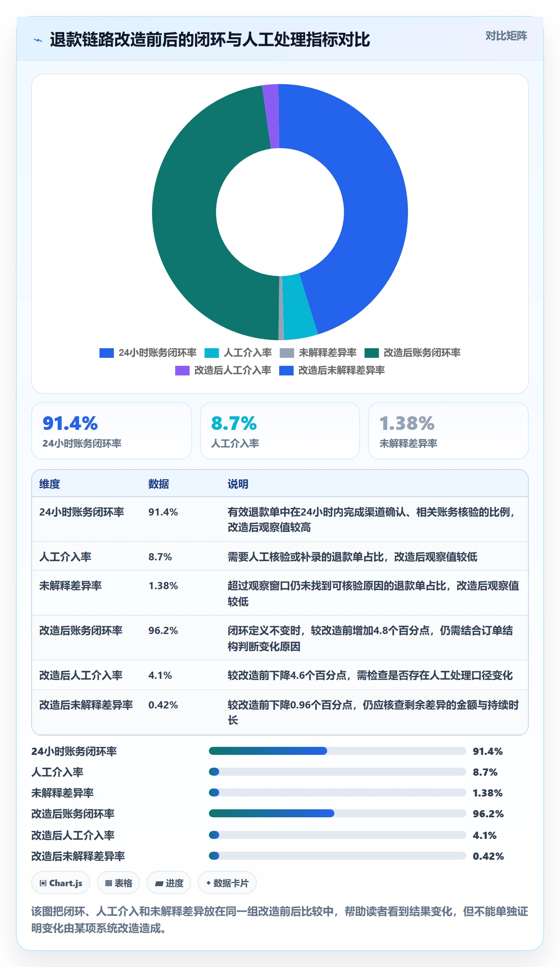The image size is (560, 967).
Task: Click description mentioning 下降0.96个百分点
Action: (x=373, y=712)
